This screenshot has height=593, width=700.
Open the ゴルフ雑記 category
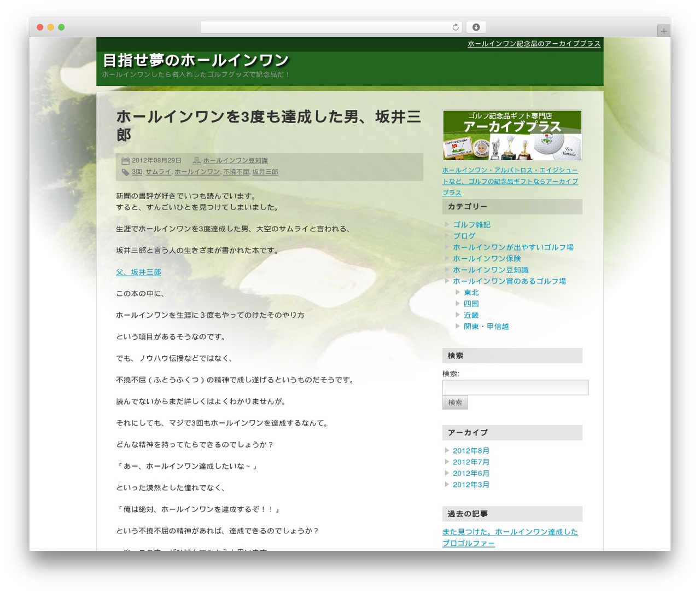tap(471, 225)
